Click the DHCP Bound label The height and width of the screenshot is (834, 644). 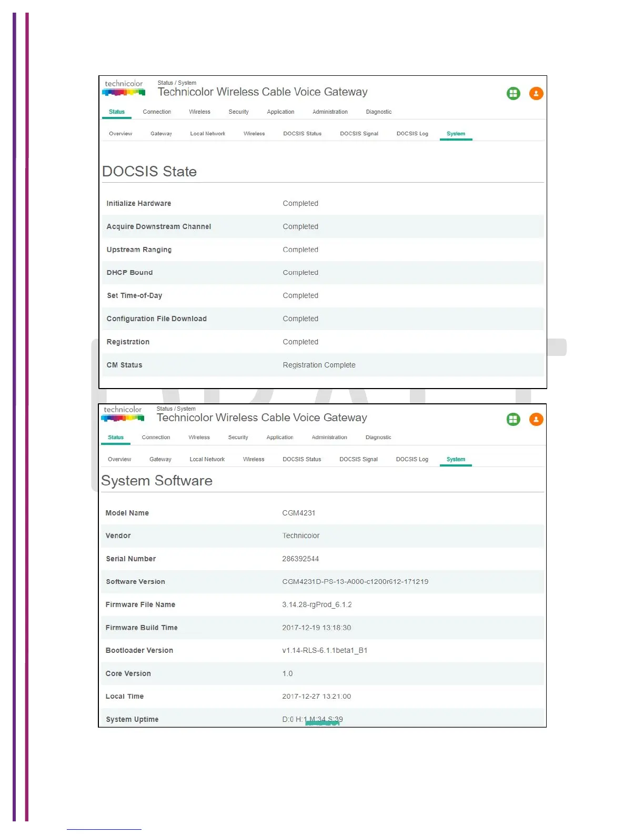(129, 273)
